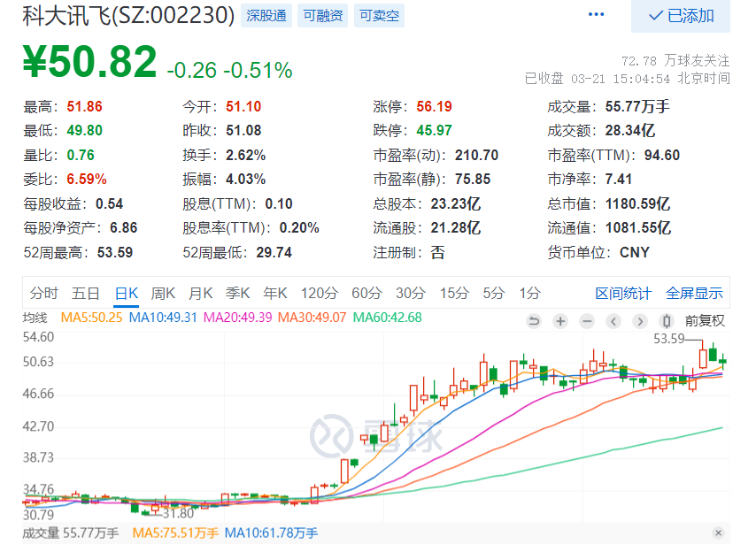Click the 市盈率(TTM) value 94.60
The width and height of the screenshot is (756, 544).
pyautogui.click(x=662, y=155)
